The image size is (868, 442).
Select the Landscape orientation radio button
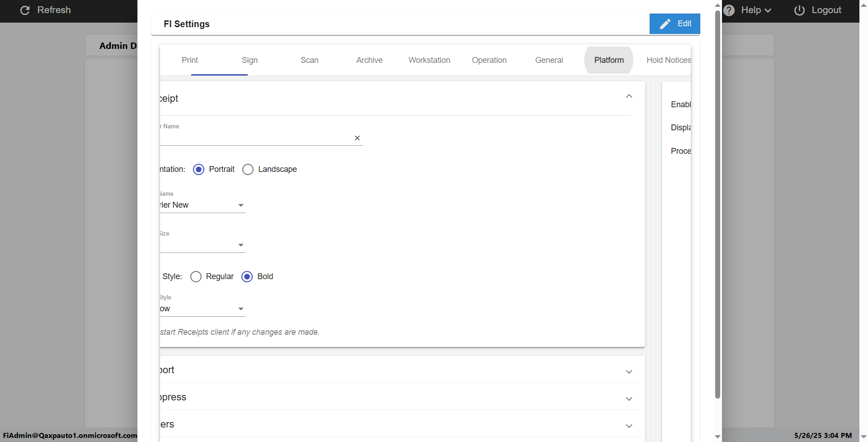point(248,169)
